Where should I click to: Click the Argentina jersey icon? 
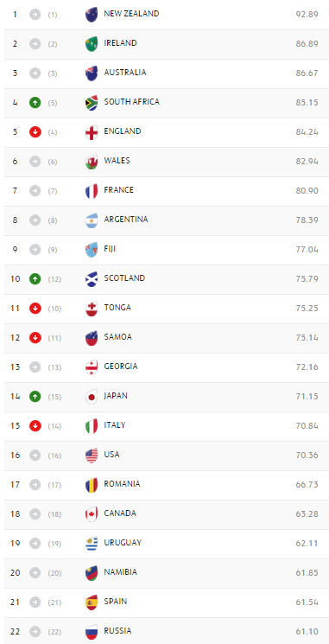(x=92, y=220)
